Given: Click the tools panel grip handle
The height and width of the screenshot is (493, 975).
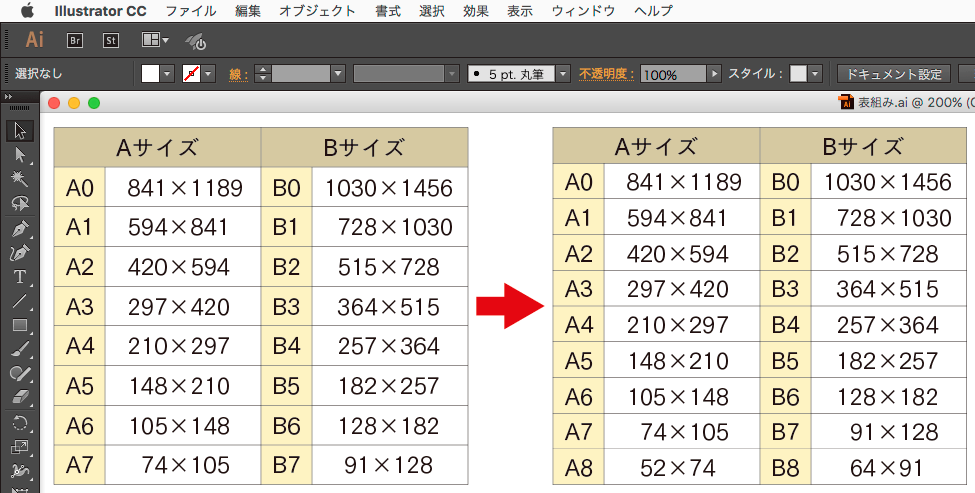Looking at the screenshot, I should tap(20, 109).
